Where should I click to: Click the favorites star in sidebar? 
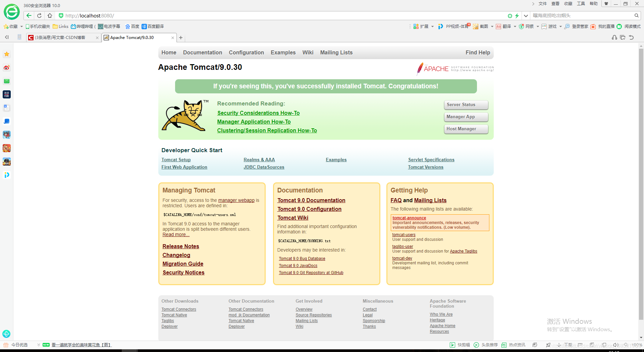pyautogui.click(x=7, y=54)
